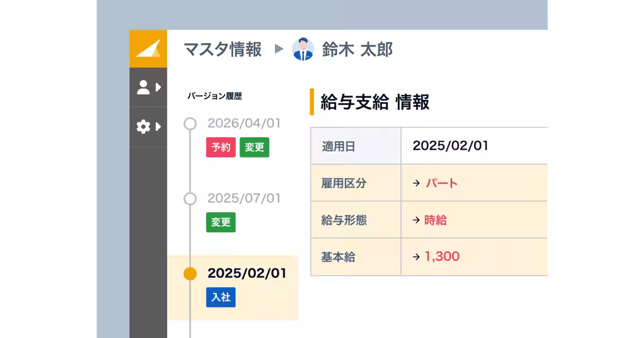This screenshot has height=338, width=644.
Task: Click the 変更 badge under 2025/07/01
Action: coord(220,222)
